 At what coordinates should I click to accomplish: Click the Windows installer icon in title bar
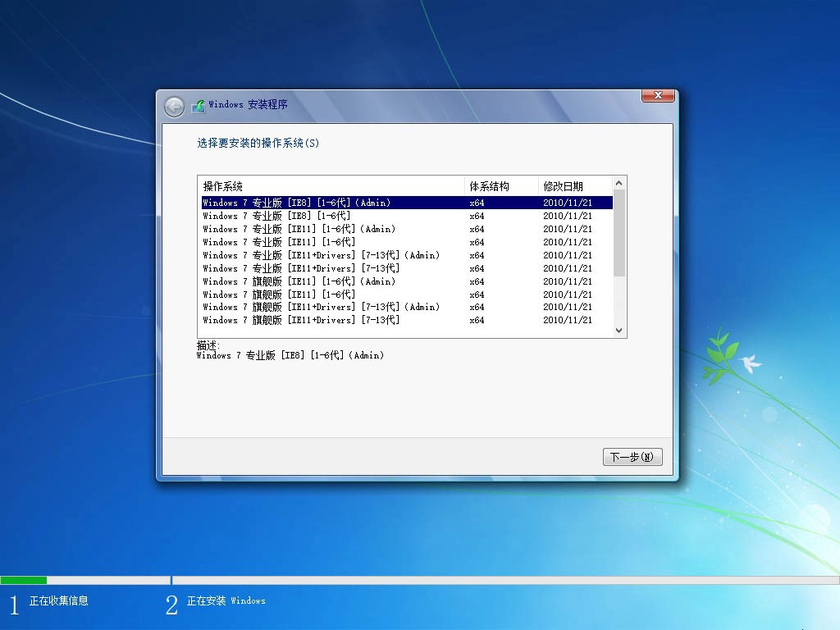click(x=198, y=105)
